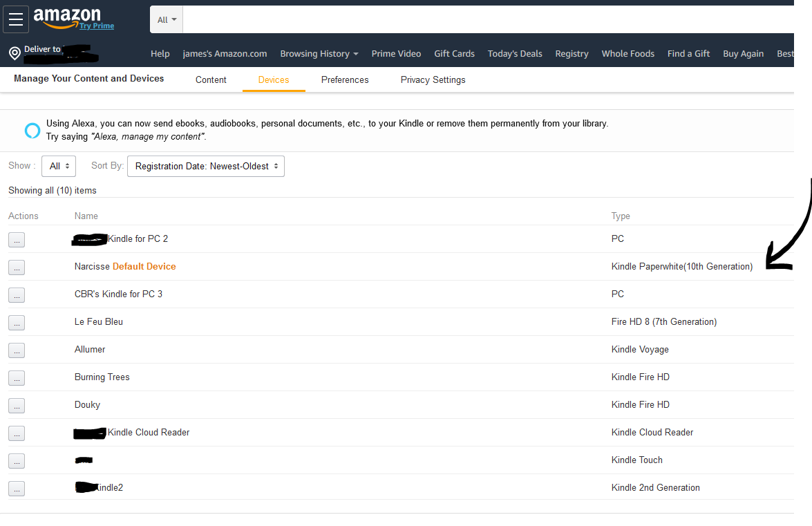Select the Narcisse device name
This screenshot has height=526, width=812.
92,267
